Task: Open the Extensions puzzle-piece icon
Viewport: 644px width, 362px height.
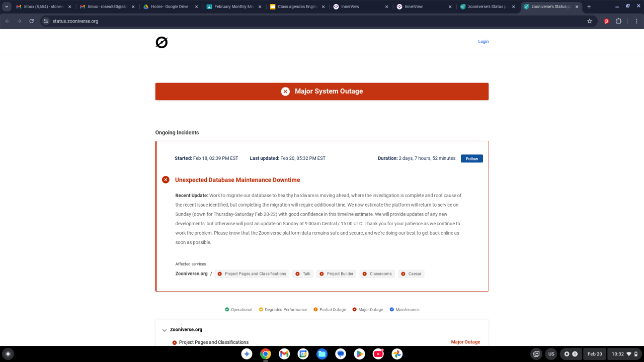Action: click(619, 21)
